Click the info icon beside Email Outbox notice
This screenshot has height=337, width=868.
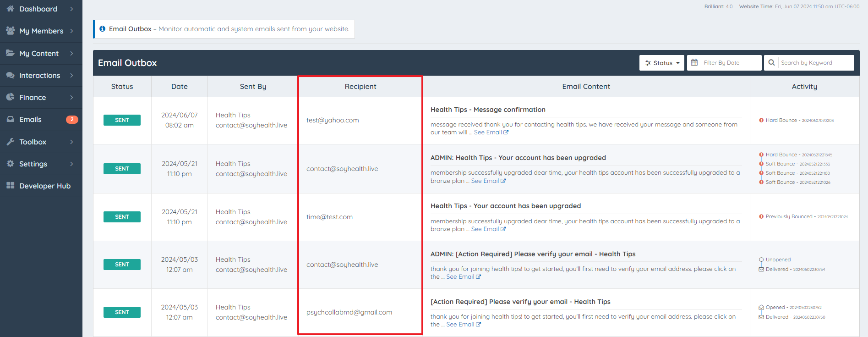pos(103,29)
